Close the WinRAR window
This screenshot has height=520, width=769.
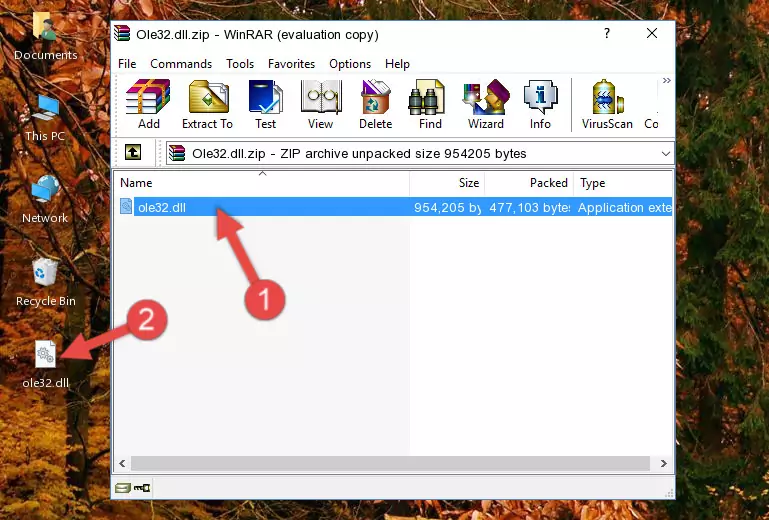pyautogui.click(x=652, y=33)
